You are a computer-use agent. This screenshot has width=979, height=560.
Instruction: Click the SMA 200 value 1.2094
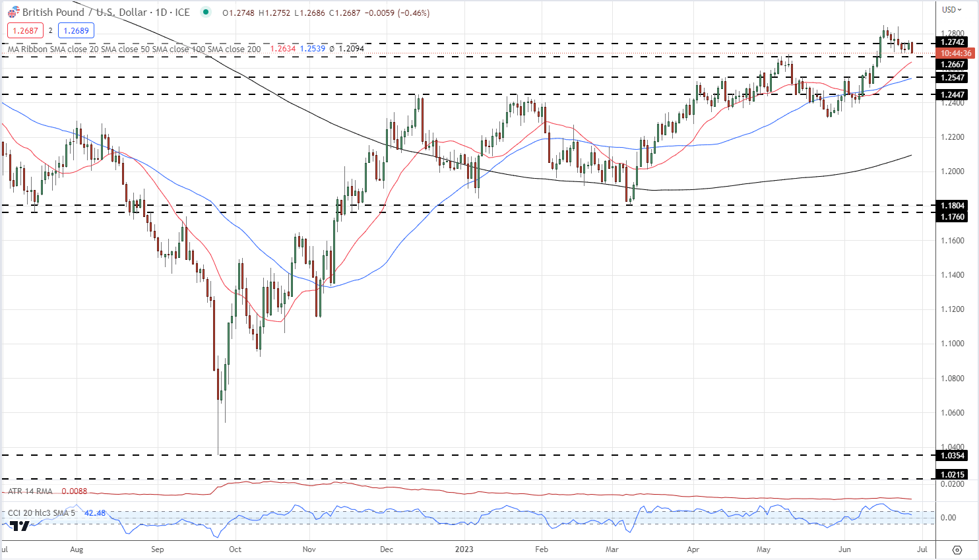tap(351, 49)
